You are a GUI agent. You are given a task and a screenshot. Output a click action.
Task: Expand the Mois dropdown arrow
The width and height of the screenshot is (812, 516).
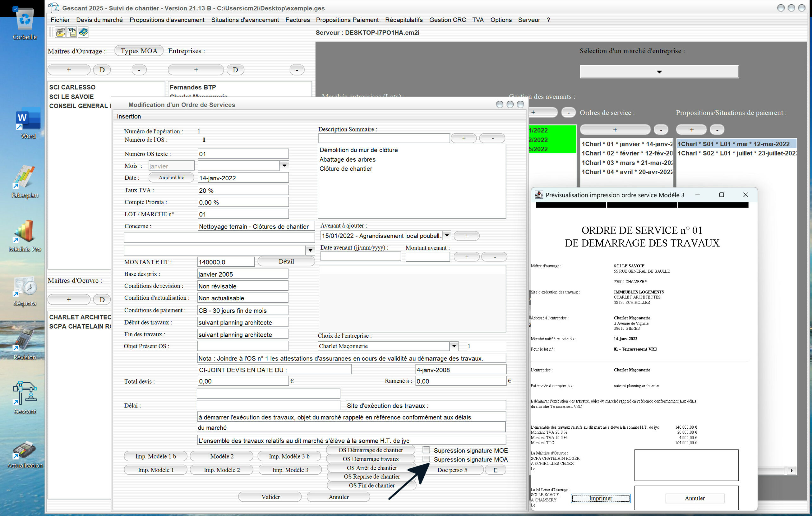(284, 166)
